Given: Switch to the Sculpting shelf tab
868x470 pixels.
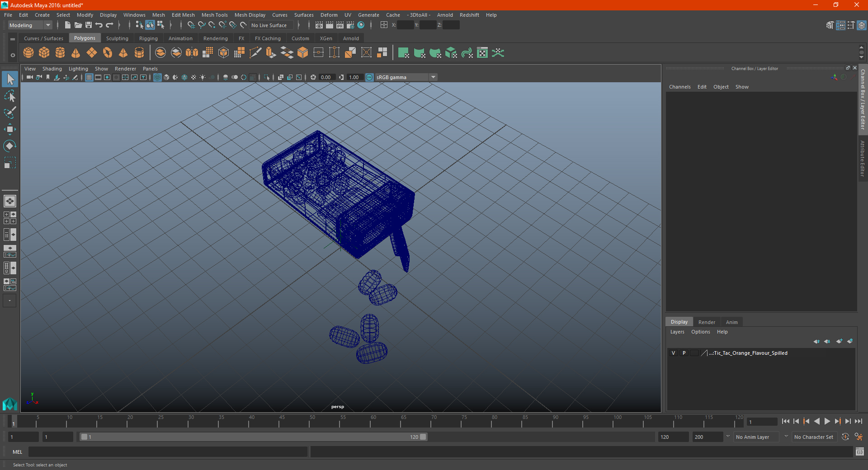Looking at the screenshot, I should (117, 38).
